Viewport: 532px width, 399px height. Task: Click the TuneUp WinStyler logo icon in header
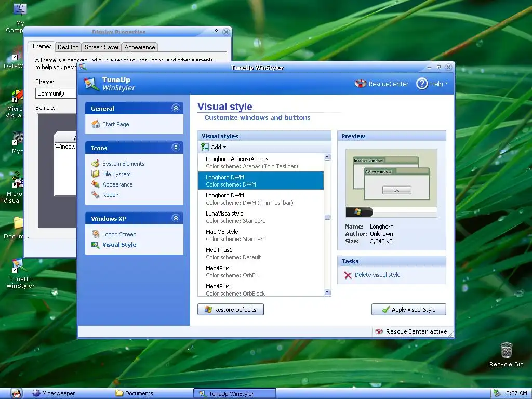[x=91, y=84]
